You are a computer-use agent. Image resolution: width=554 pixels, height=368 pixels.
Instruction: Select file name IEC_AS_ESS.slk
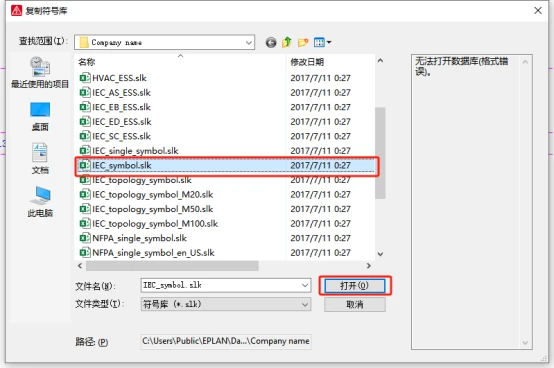click(x=121, y=93)
